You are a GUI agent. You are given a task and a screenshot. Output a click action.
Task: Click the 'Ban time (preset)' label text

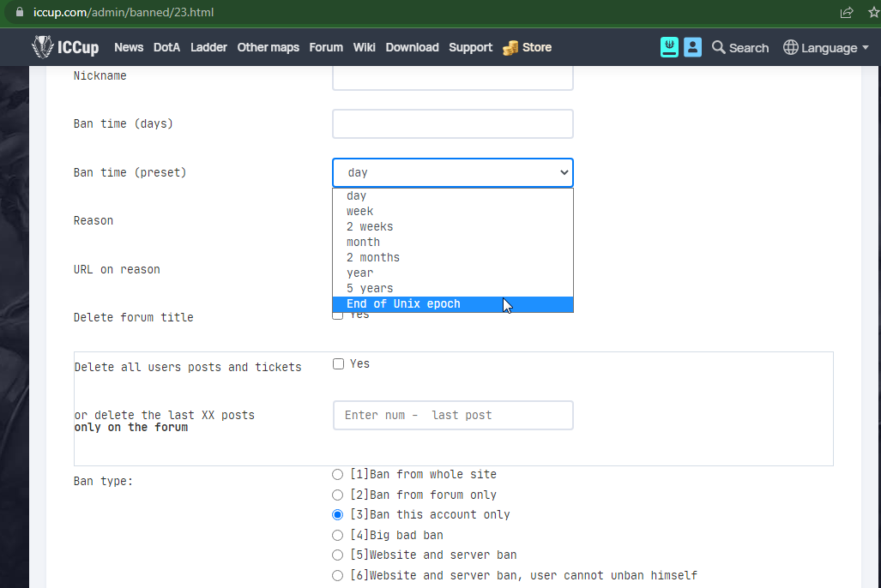pyautogui.click(x=130, y=172)
